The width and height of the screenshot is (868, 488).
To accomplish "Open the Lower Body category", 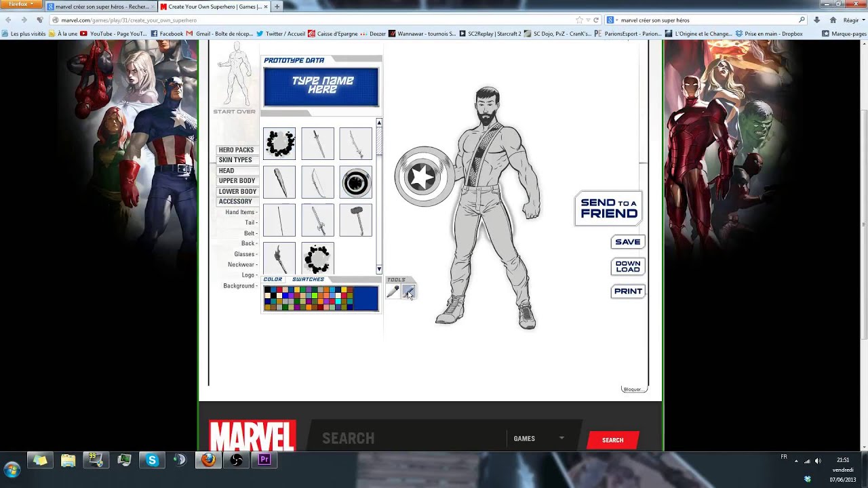I will pyautogui.click(x=237, y=192).
